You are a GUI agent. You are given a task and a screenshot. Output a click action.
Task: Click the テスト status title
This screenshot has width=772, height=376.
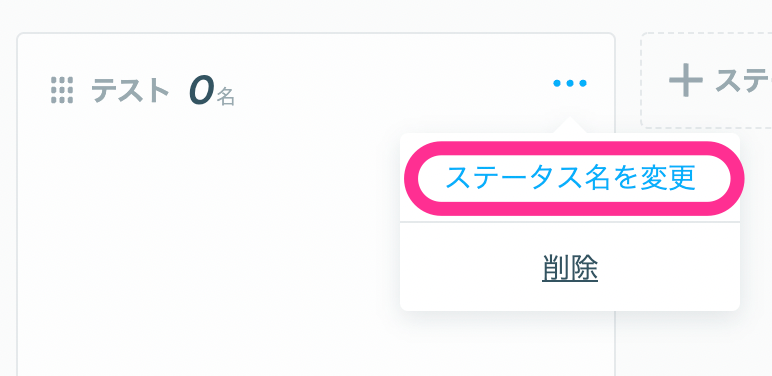pyautogui.click(x=130, y=91)
